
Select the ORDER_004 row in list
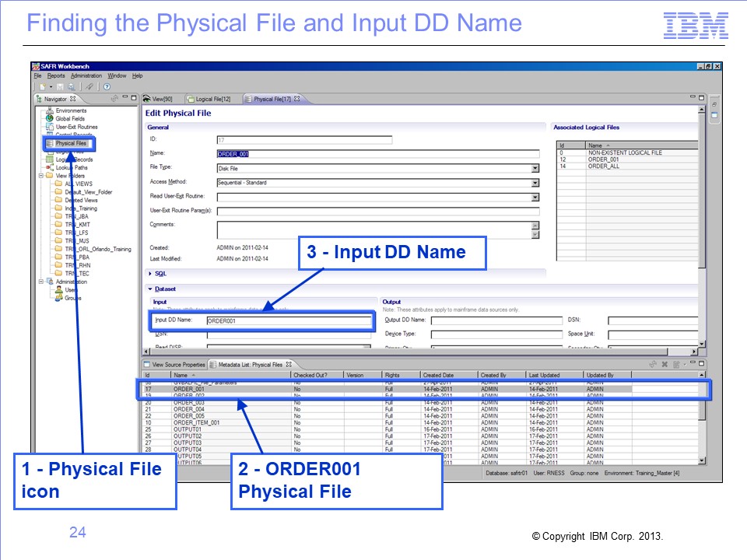click(x=422, y=409)
